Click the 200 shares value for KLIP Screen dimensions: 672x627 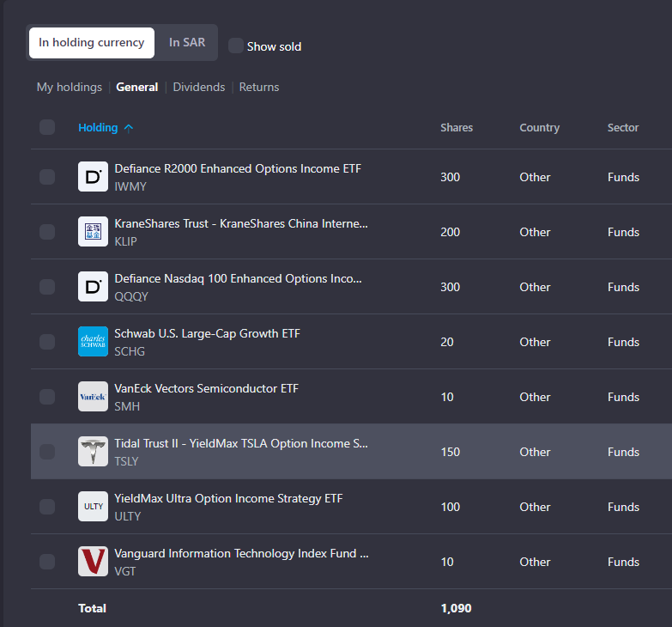point(450,232)
